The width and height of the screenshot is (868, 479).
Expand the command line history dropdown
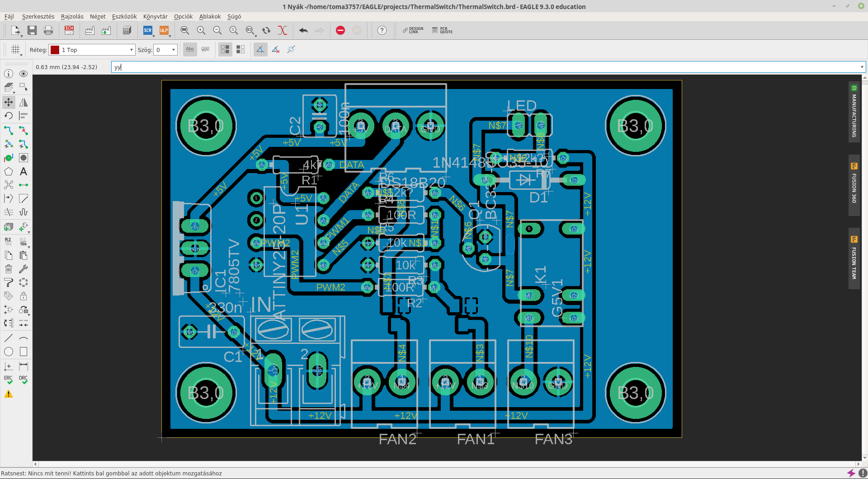coord(862,67)
